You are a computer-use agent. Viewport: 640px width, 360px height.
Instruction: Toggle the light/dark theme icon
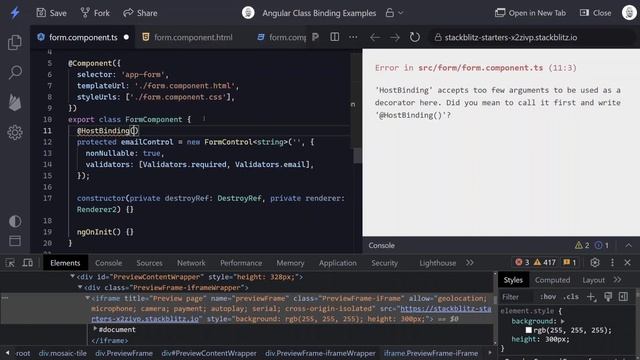[15, 221]
